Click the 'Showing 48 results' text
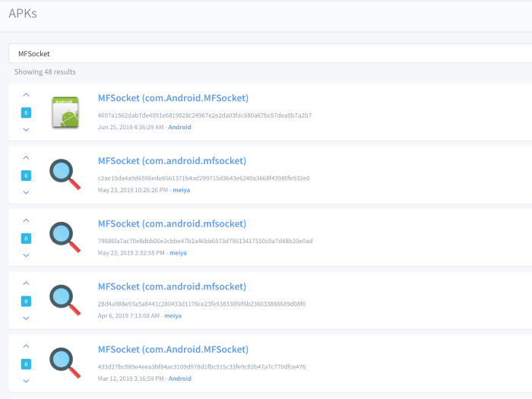Image resolution: width=532 pixels, height=399 pixels. tap(45, 71)
